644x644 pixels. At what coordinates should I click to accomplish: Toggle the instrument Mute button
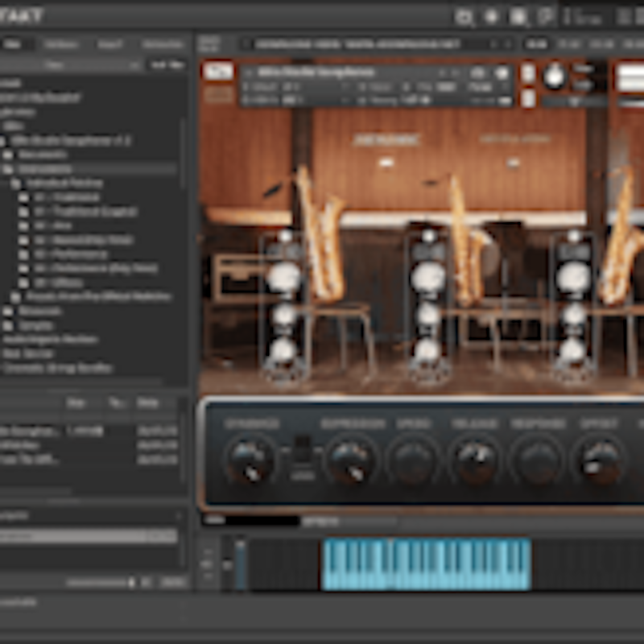click(527, 99)
